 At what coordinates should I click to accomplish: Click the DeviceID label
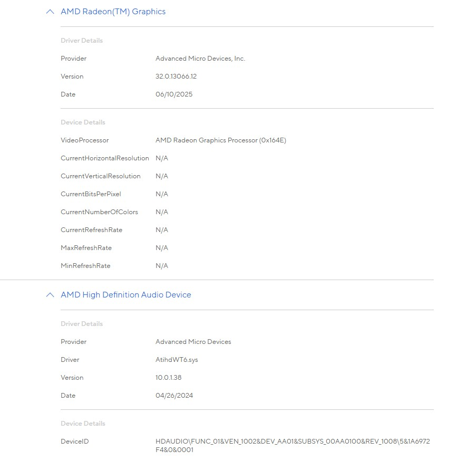(74, 441)
